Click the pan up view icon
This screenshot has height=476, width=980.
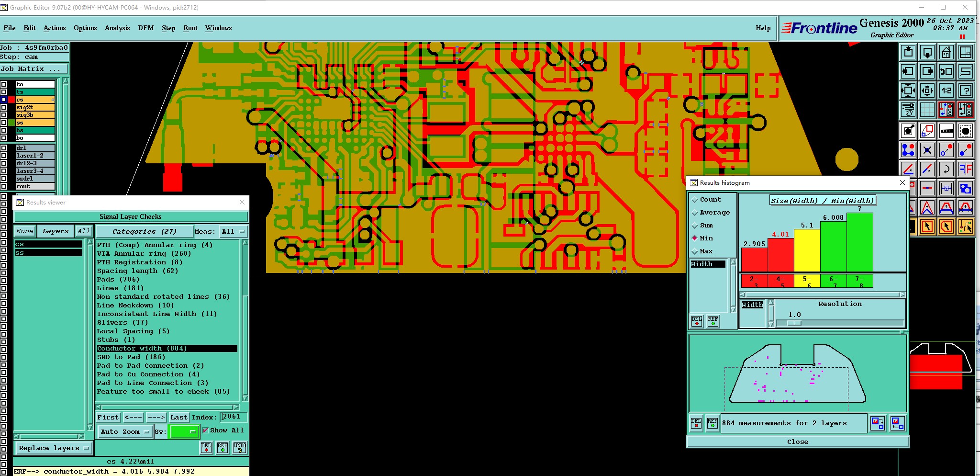pyautogui.click(x=908, y=52)
